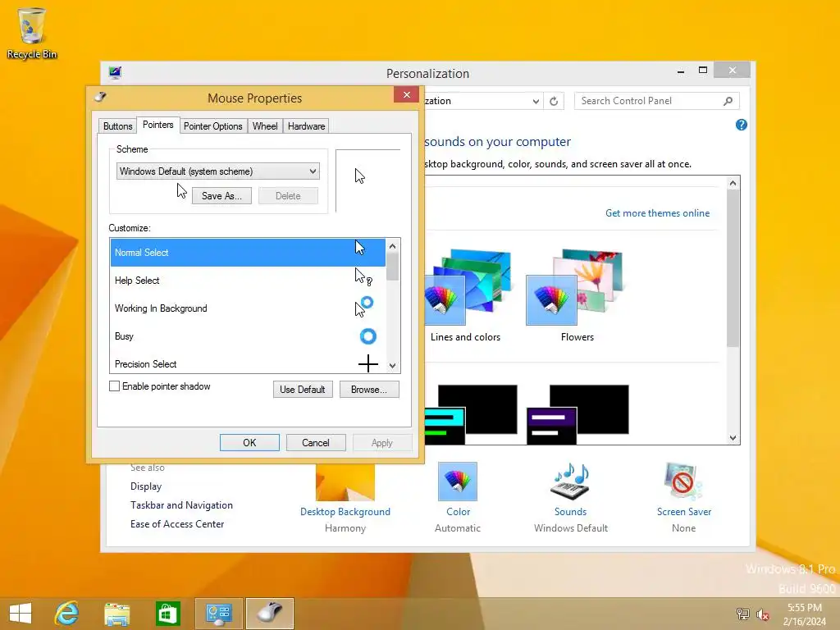Screen dimensions: 840x630
Task: Minimize the Personalization window
Action: pyautogui.click(x=680, y=71)
